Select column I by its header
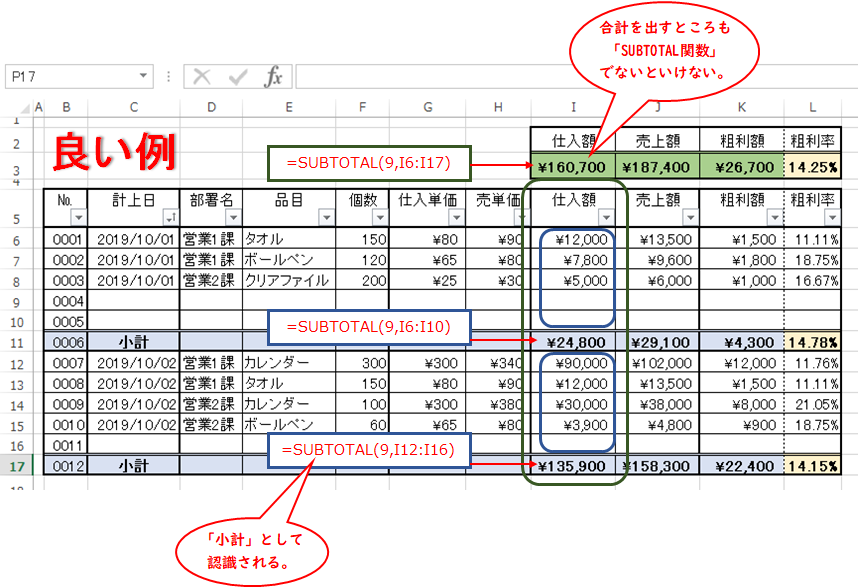858x588 pixels. 573,107
